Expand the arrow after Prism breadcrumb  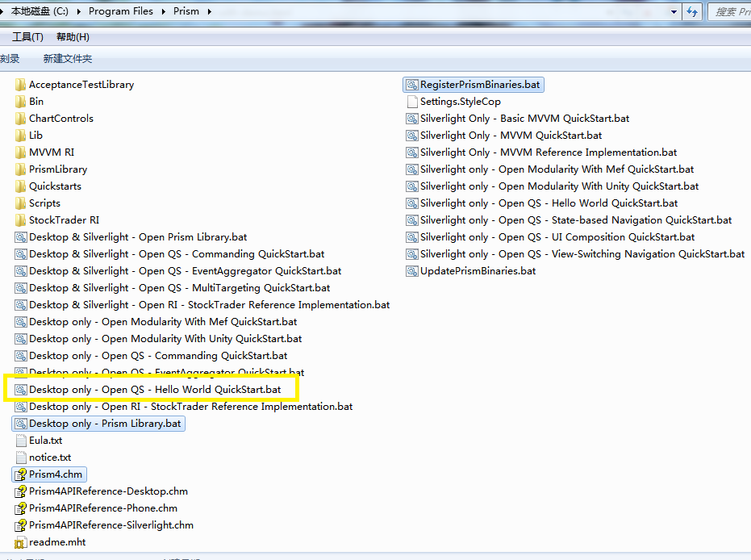[x=209, y=11]
